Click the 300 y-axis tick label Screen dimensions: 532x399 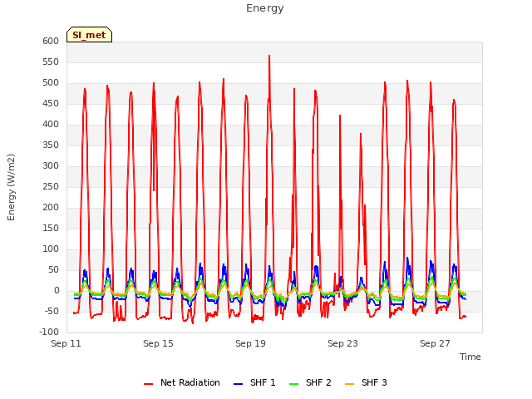[51, 166]
